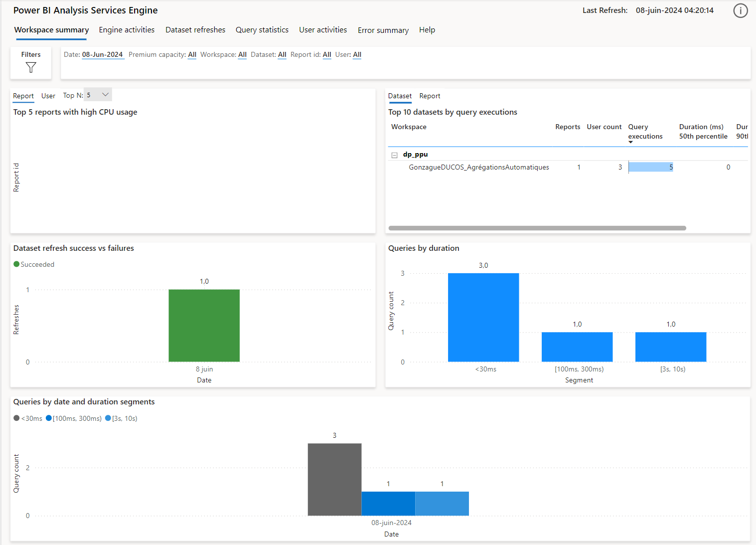The width and height of the screenshot is (756, 545).
Task: Click the [3s, 10s) legend swatch
Action: pos(108,418)
